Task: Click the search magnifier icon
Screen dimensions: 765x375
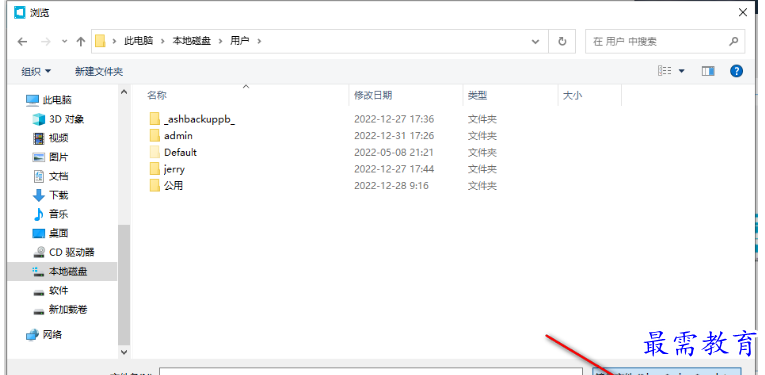Action: [733, 41]
